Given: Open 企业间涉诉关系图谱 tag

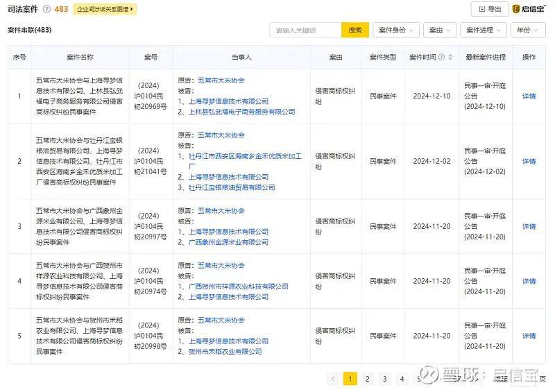Looking at the screenshot, I should (105, 10).
